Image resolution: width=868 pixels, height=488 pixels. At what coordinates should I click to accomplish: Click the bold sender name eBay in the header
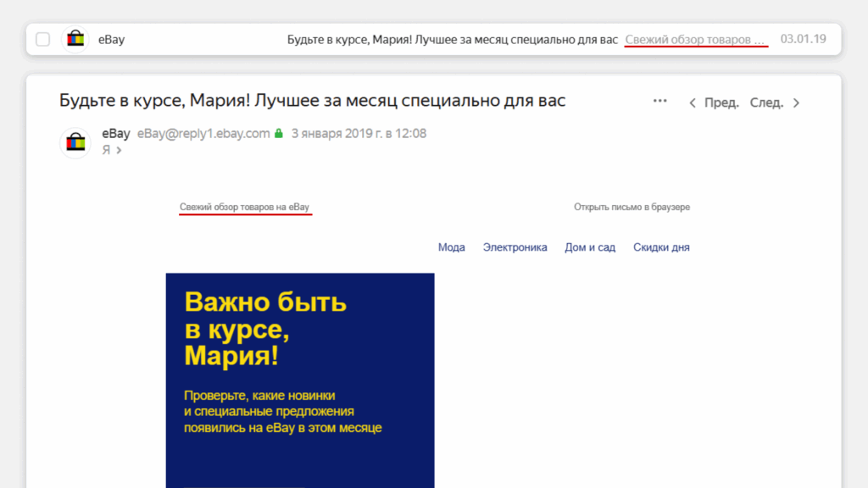point(115,133)
